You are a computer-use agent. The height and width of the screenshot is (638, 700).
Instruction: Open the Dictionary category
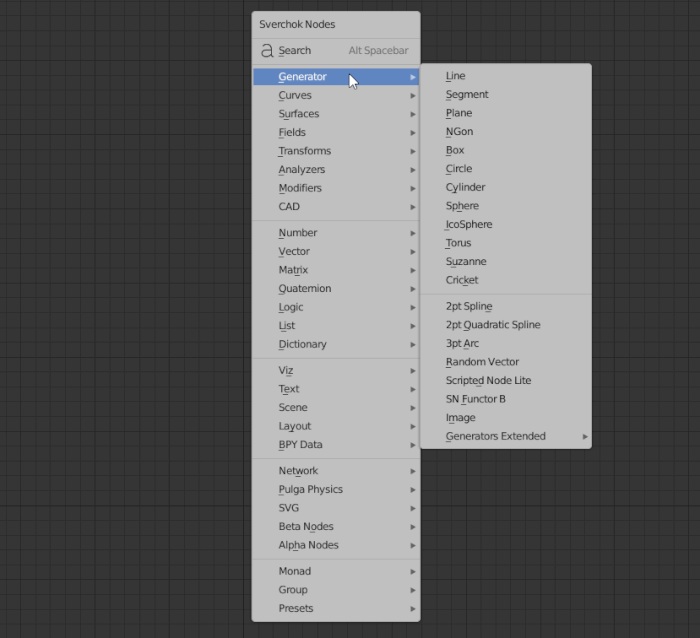[x=336, y=344]
